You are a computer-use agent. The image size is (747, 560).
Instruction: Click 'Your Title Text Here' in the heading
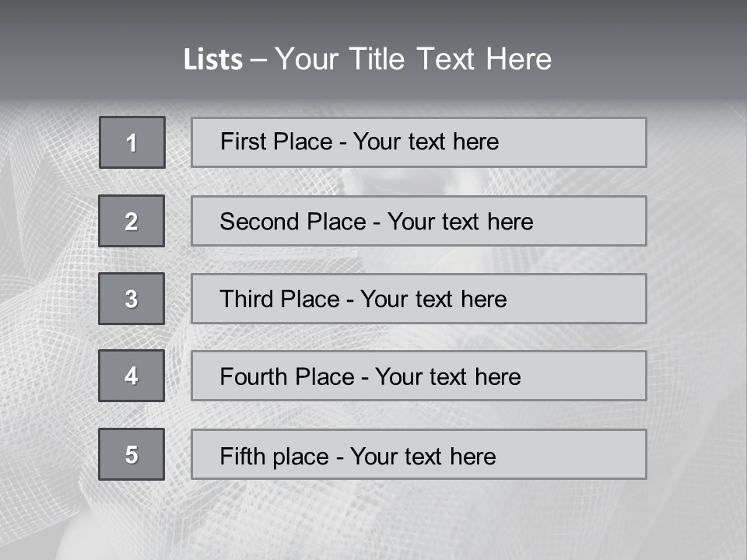[413, 60]
